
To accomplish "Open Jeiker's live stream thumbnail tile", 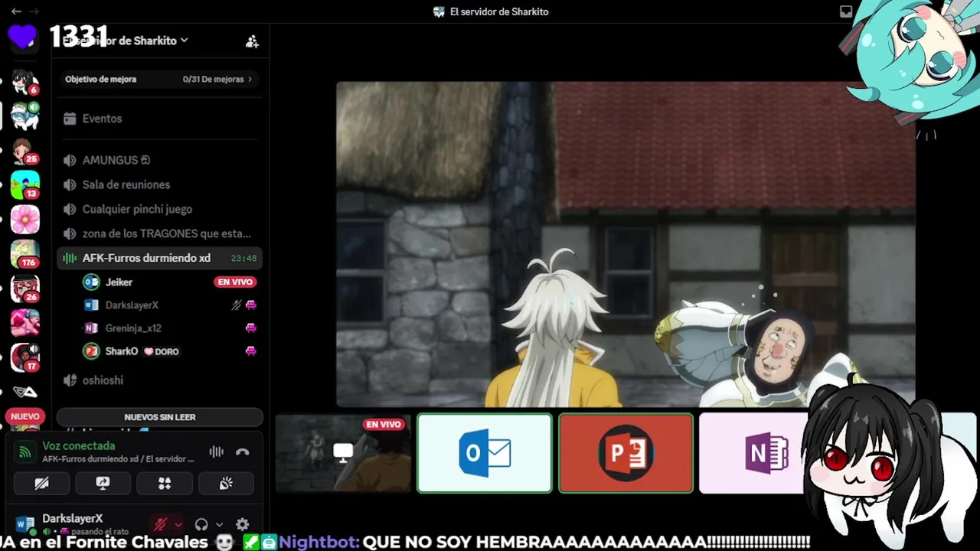I will click(x=343, y=453).
